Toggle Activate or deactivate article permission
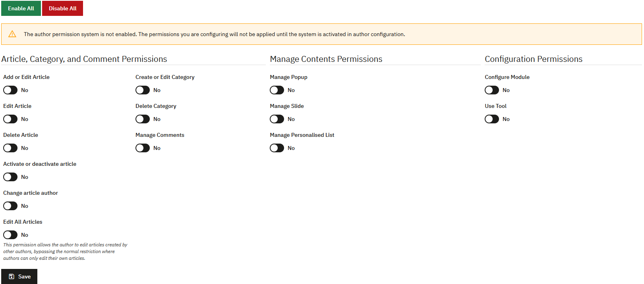Image resolution: width=644 pixels, height=284 pixels. click(10, 177)
